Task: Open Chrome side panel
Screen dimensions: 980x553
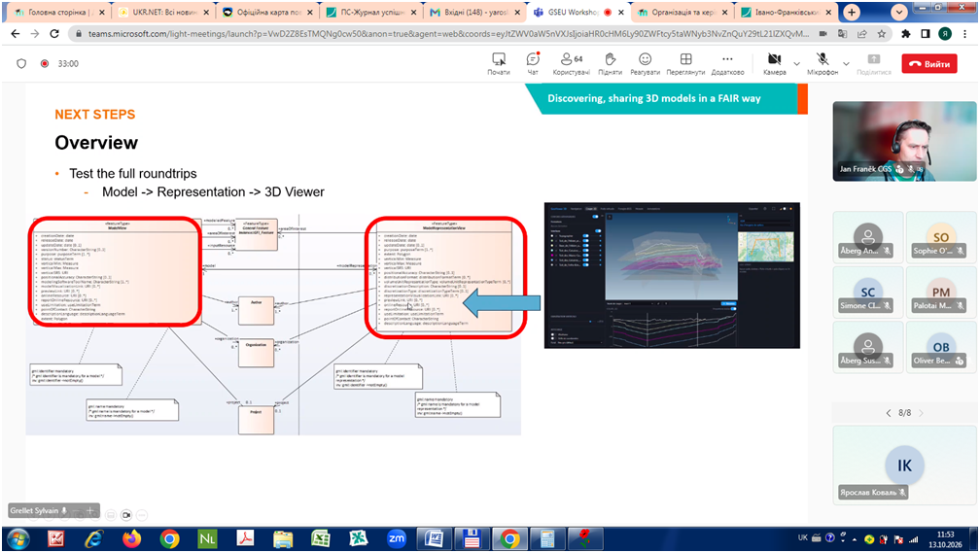Action: pos(926,34)
